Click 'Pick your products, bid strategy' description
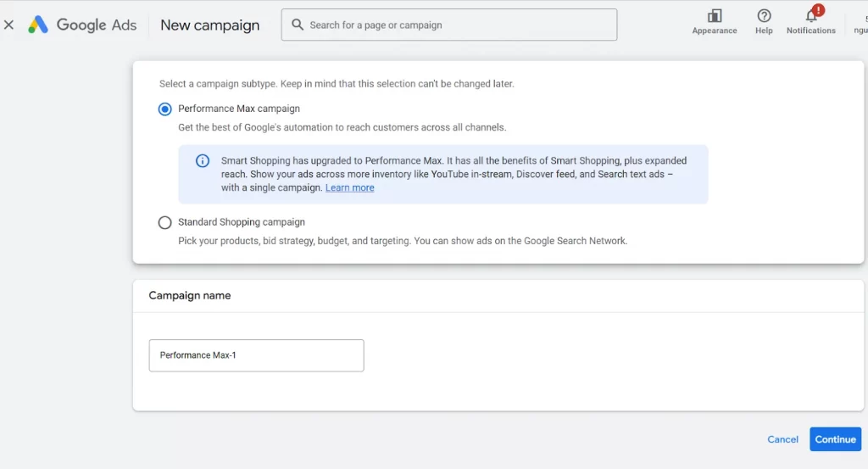 pyautogui.click(x=403, y=241)
